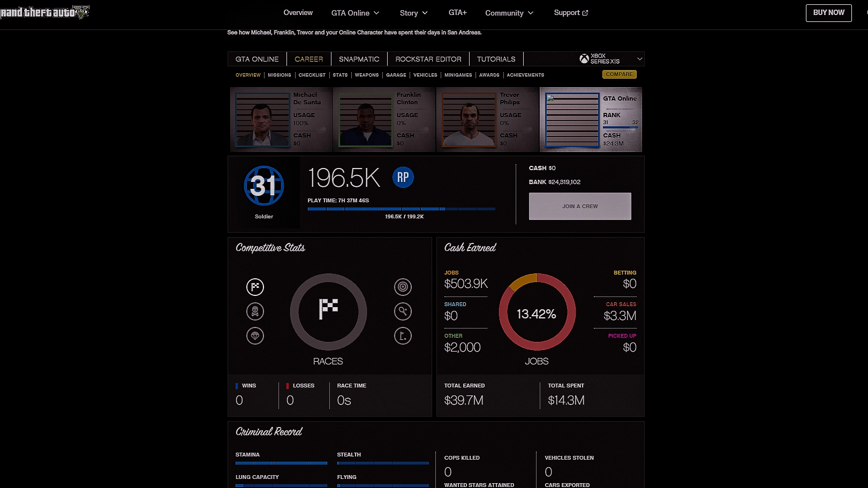Select the Parachuting stat icon
This screenshot has height=488, width=868.
(255, 335)
